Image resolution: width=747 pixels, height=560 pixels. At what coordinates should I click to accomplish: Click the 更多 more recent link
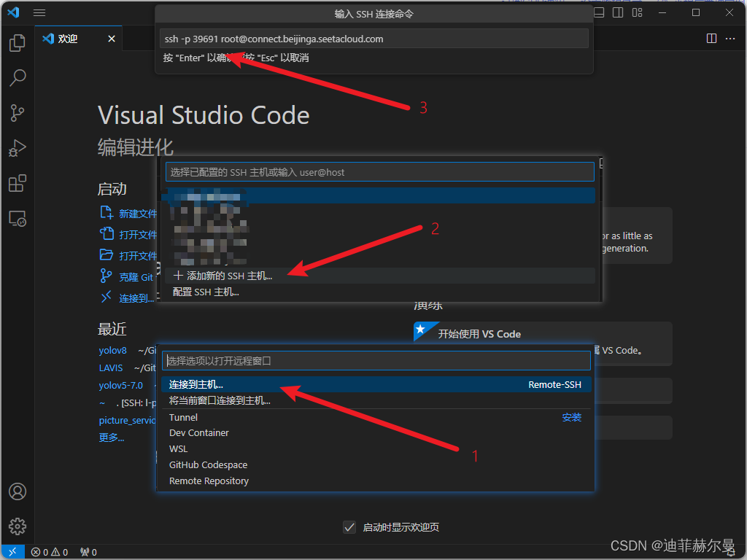click(112, 437)
